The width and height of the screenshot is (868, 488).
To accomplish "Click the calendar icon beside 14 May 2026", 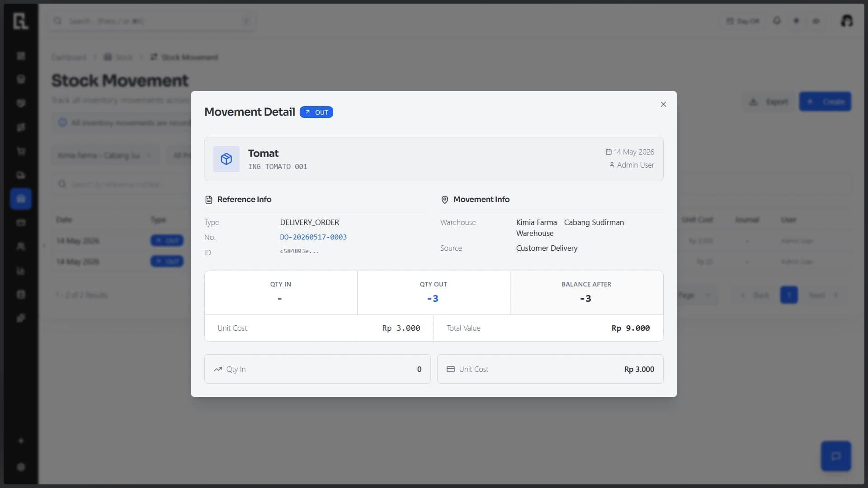I will click(x=609, y=152).
